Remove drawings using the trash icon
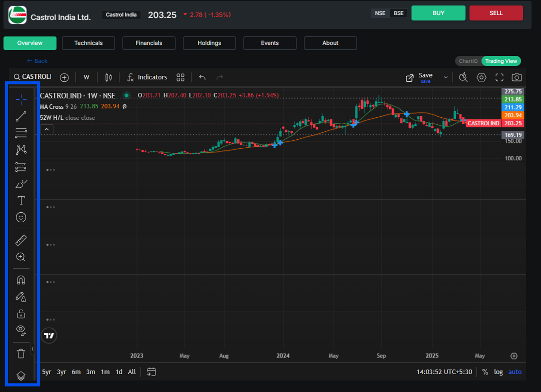Image resolution: width=541 pixels, height=392 pixels. (x=20, y=353)
